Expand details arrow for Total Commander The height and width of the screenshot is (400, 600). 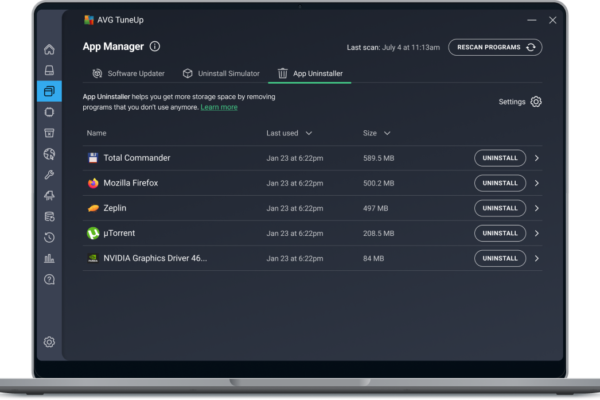[537, 158]
